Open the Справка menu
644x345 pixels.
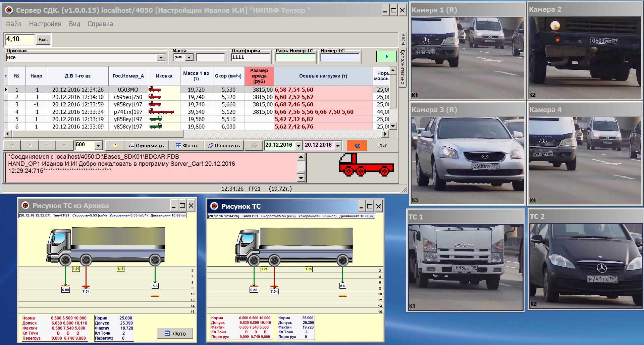(x=100, y=24)
